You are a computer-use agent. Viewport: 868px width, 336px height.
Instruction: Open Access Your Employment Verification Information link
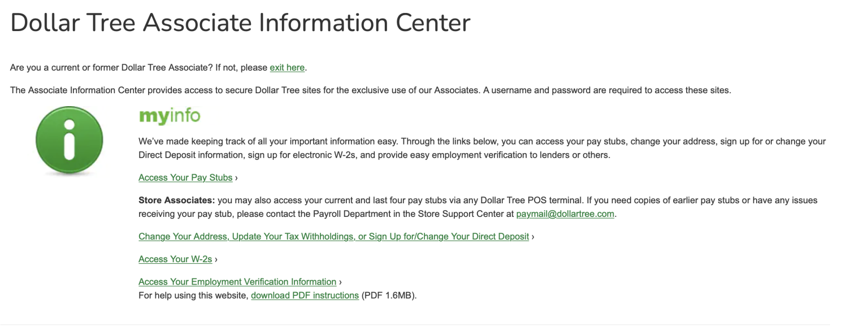coord(237,282)
